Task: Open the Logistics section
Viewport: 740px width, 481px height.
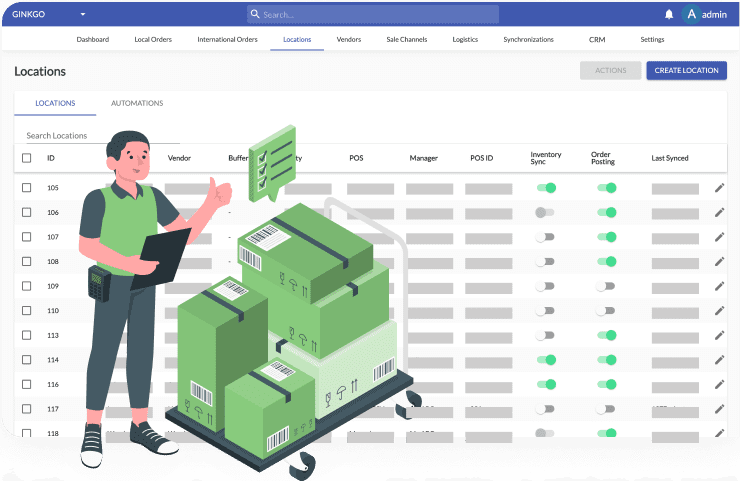Action: 465,39
